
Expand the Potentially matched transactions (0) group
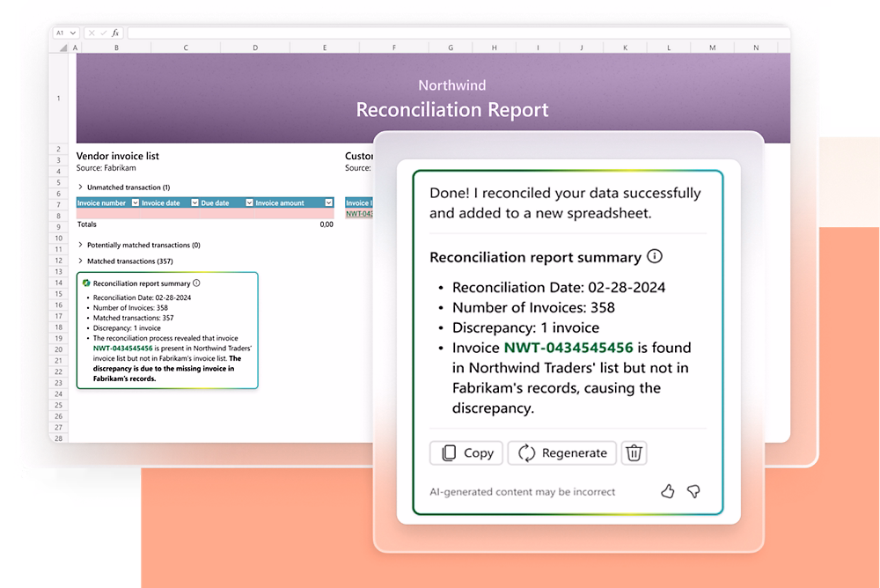(80, 245)
